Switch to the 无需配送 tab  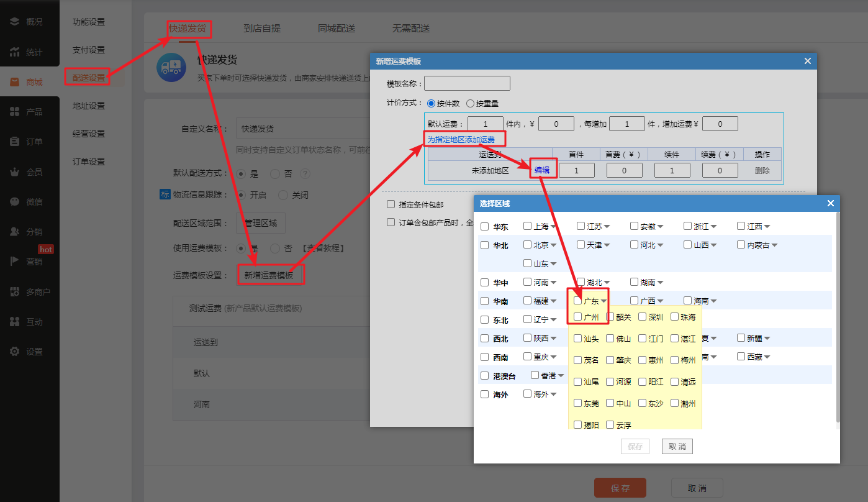pos(411,29)
